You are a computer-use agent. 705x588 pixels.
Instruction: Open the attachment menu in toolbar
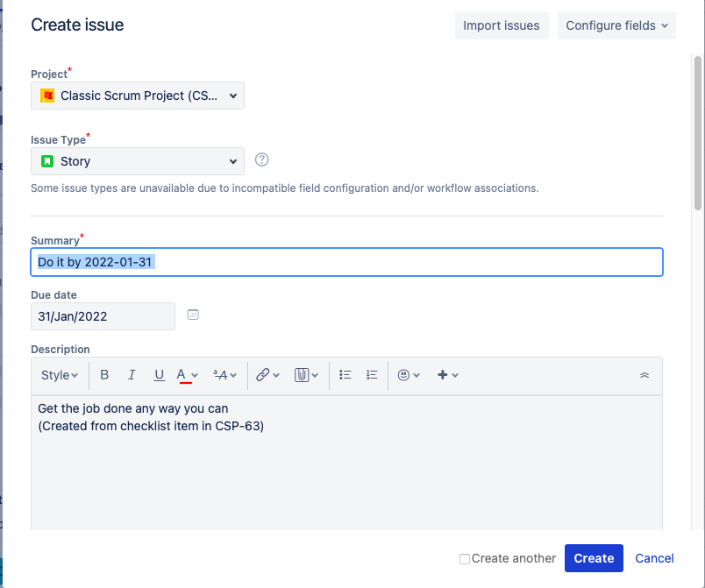click(x=305, y=375)
